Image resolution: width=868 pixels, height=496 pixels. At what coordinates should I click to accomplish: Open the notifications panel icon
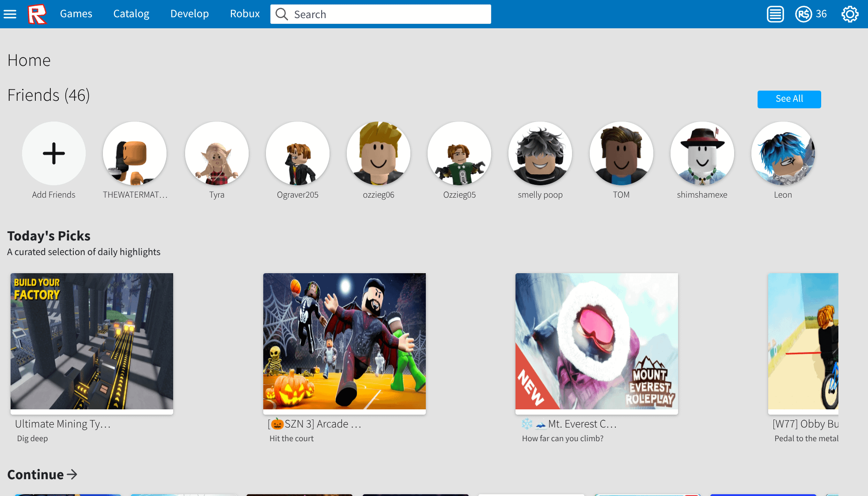click(775, 14)
